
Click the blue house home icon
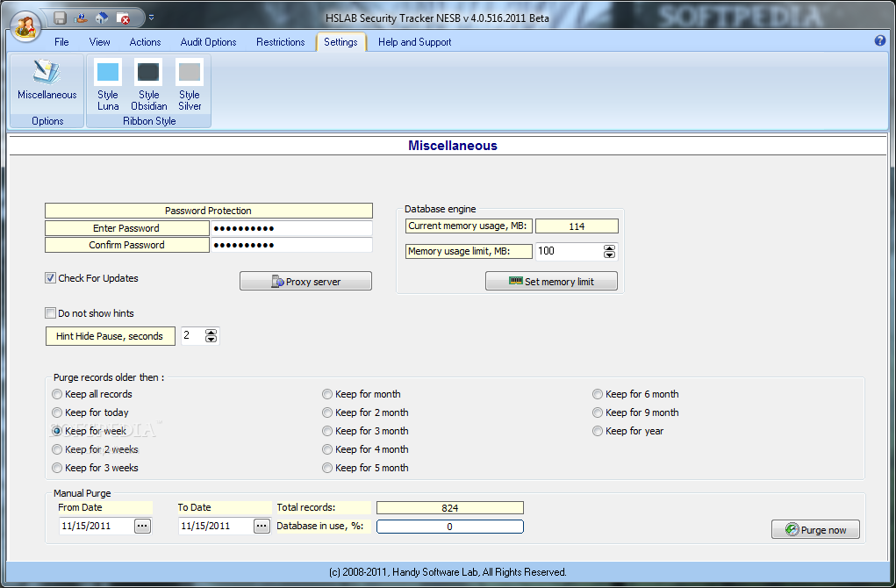pyautogui.click(x=102, y=18)
